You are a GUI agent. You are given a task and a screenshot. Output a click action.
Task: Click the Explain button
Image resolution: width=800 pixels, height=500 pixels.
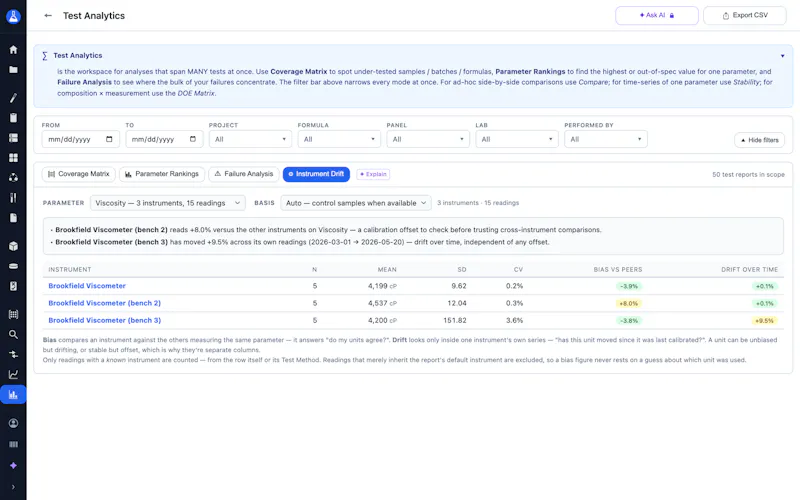pyautogui.click(x=373, y=174)
